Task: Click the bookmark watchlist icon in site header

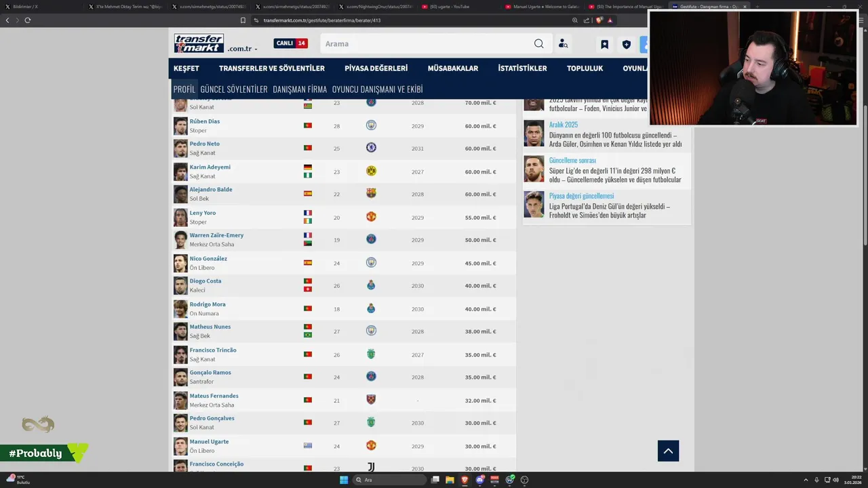Action: [x=604, y=44]
